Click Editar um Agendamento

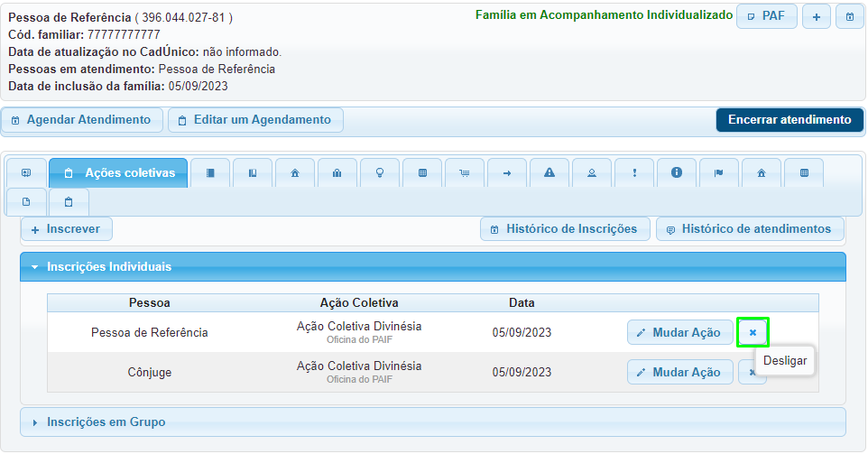tap(255, 120)
